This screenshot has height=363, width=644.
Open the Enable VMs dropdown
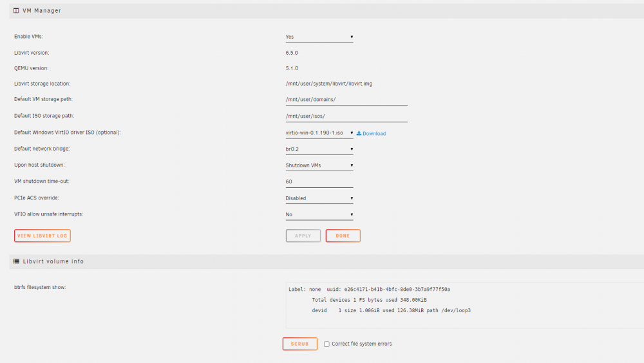tap(319, 37)
